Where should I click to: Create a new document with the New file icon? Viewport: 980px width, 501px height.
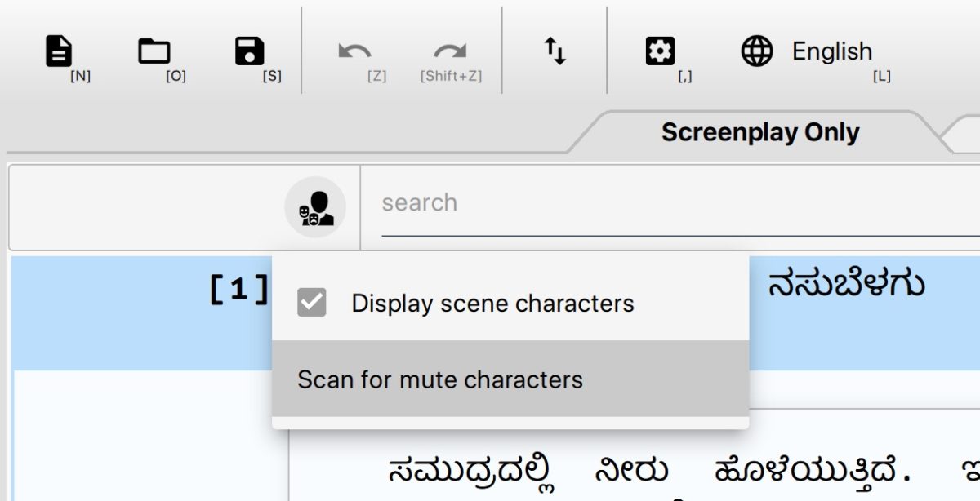(x=57, y=51)
